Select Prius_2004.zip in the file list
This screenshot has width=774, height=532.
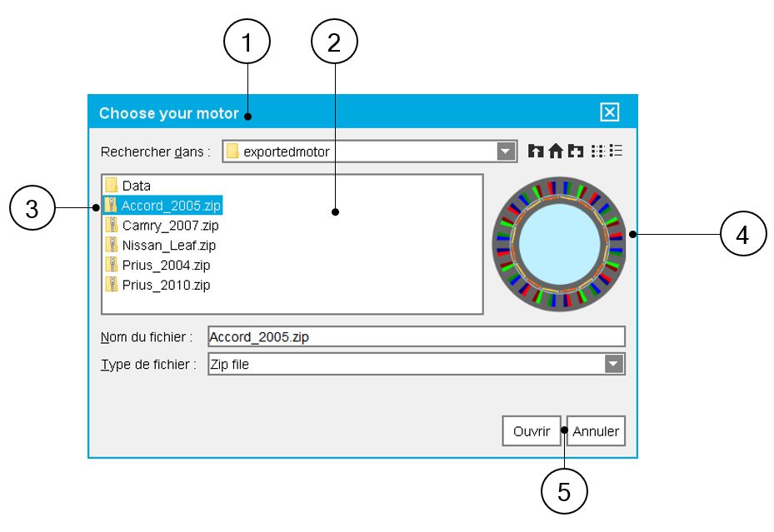pos(166,265)
